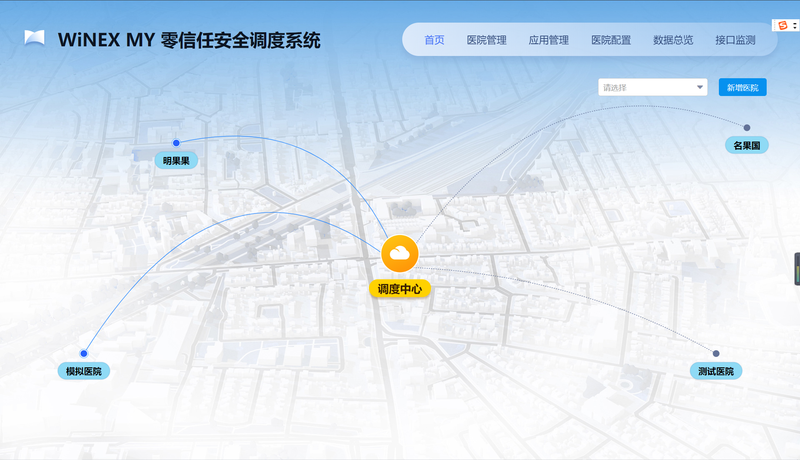This screenshot has width=800, height=460.
Task: Go to the 首页 tab
Action: coord(434,40)
